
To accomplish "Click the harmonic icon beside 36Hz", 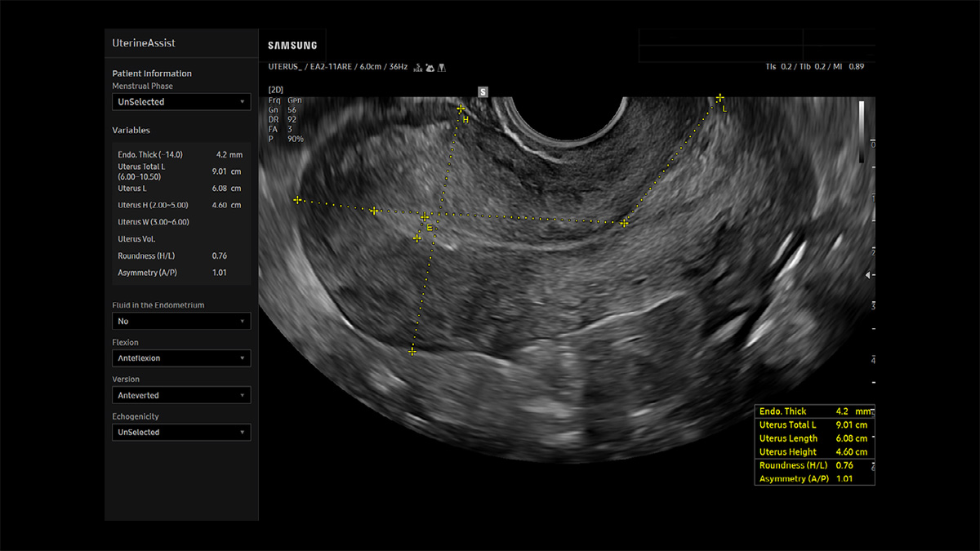I will coord(418,68).
